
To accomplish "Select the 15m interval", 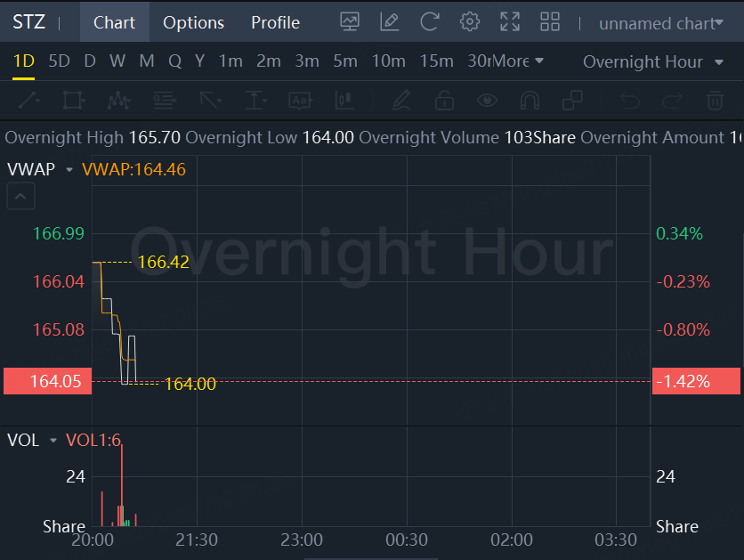I will (x=436, y=61).
